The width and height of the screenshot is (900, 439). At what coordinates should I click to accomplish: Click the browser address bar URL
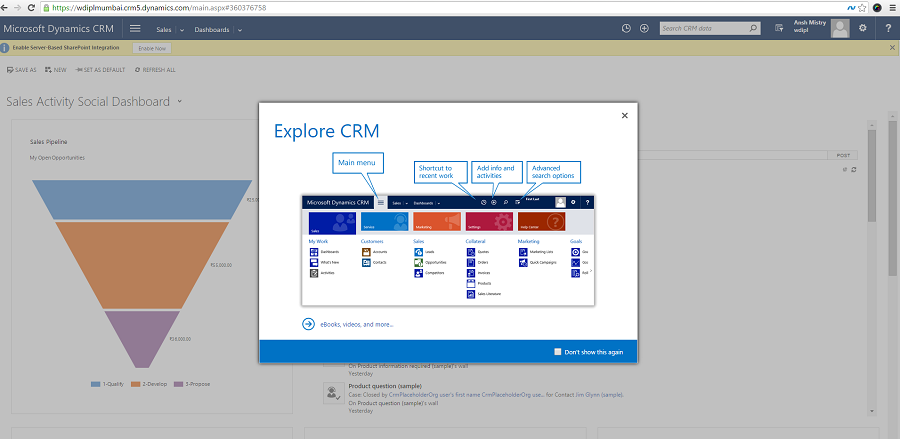[159, 8]
